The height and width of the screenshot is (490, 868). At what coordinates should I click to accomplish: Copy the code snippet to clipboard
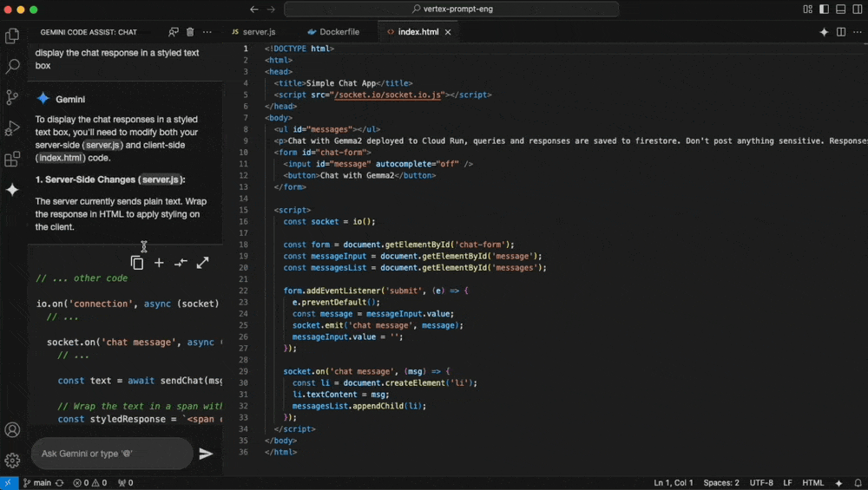tap(137, 263)
